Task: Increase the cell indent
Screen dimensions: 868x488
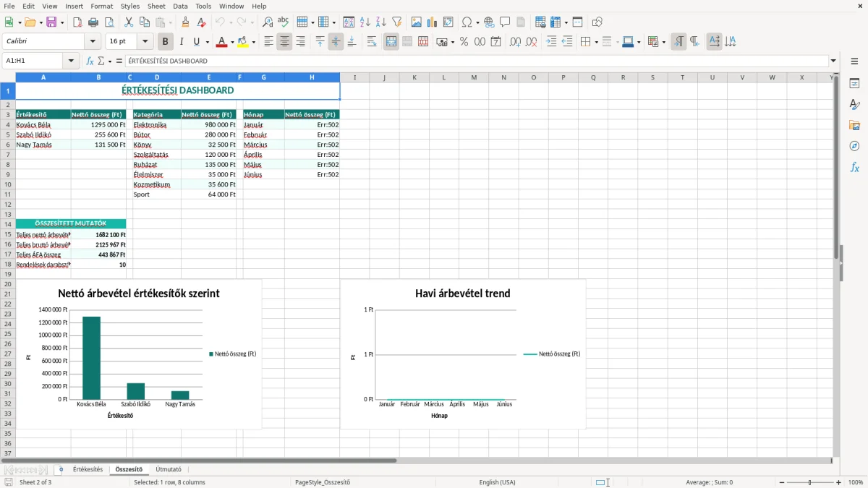Action: (x=551, y=42)
